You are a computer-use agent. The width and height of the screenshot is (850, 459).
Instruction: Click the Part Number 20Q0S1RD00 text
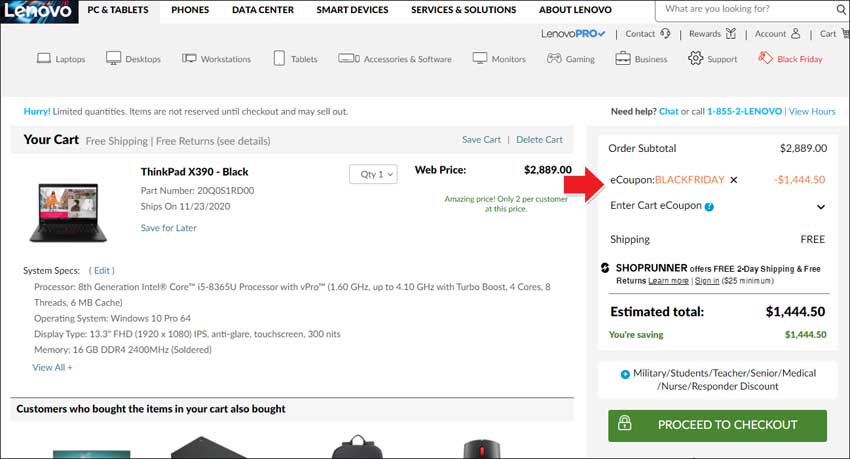click(197, 191)
